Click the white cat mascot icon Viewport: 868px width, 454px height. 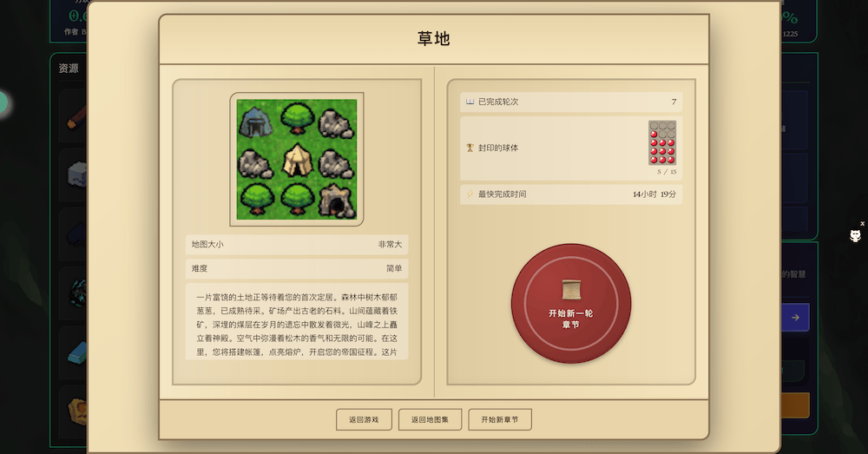855,235
